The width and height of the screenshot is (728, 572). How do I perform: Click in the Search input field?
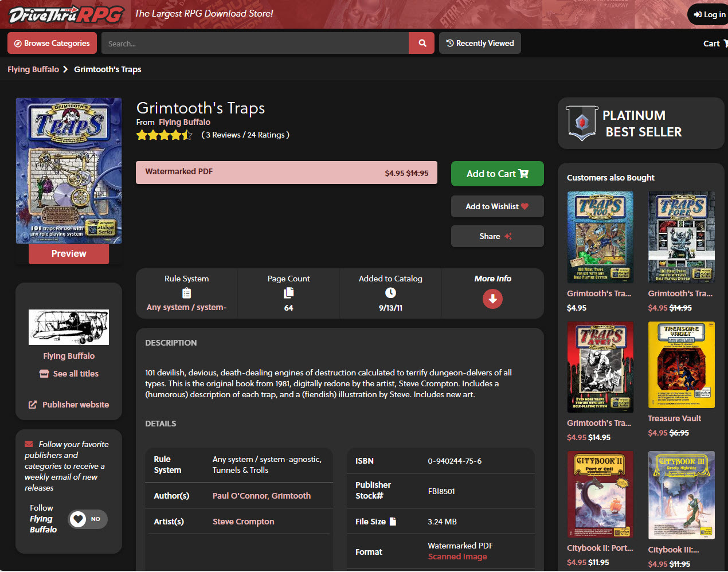coord(255,43)
